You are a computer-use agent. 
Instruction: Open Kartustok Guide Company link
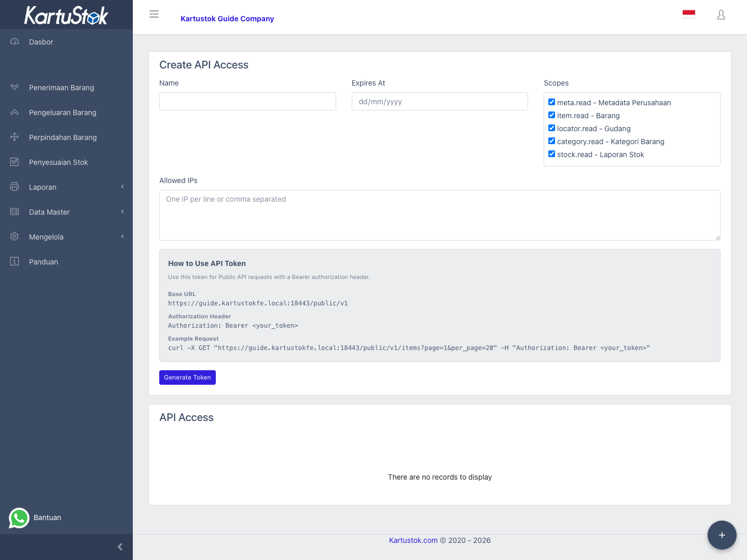(x=227, y=19)
